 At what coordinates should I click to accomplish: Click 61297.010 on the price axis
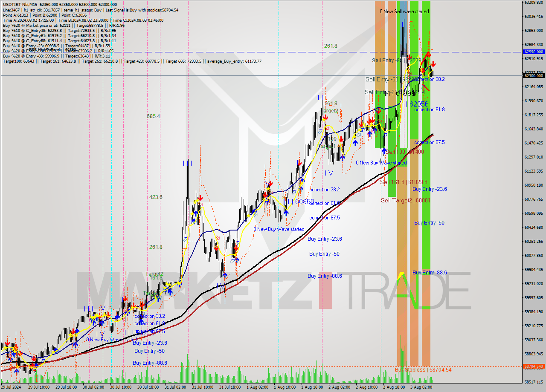tap(534, 157)
